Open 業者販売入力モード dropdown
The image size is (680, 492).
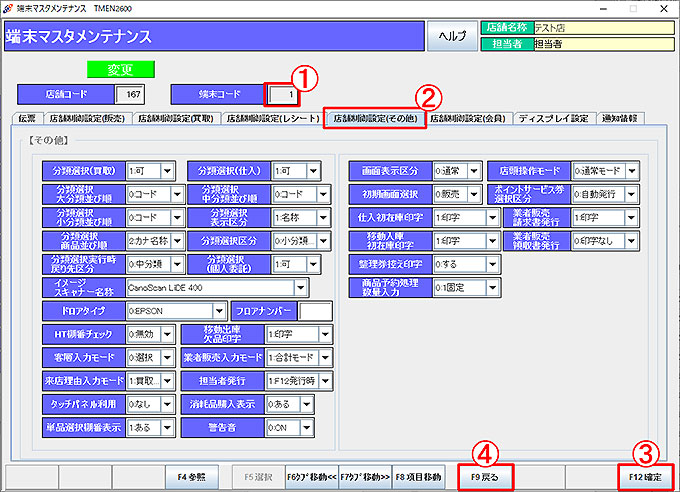click(x=325, y=358)
